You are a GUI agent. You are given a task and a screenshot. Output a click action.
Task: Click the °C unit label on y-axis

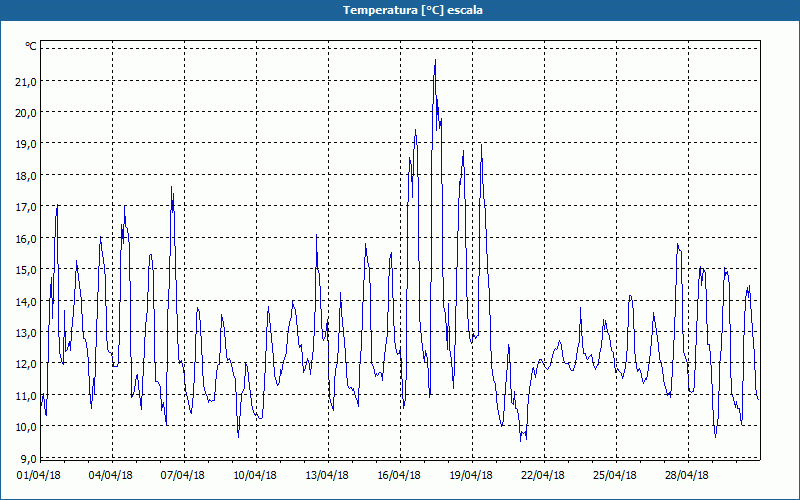tap(31, 46)
